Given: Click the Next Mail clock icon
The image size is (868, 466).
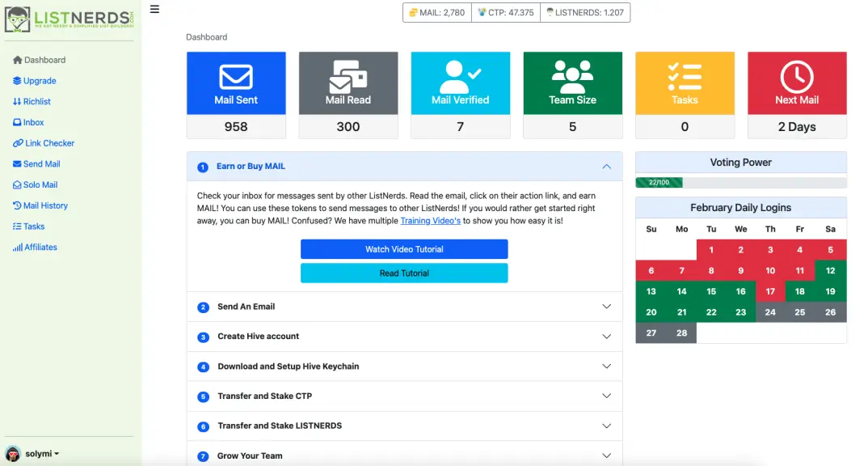Looking at the screenshot, I should pos(797,77).
